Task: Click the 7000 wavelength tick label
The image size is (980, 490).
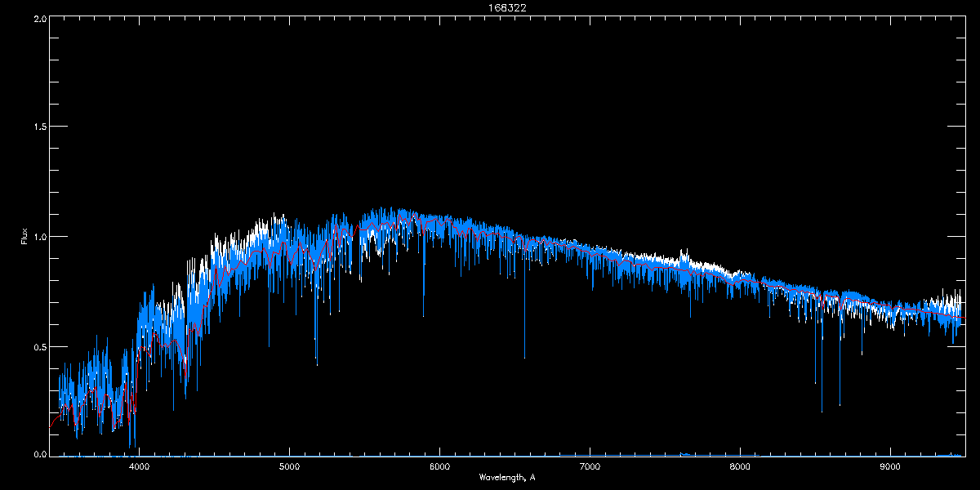Action: pyautogui.click(x=590, y=467)
